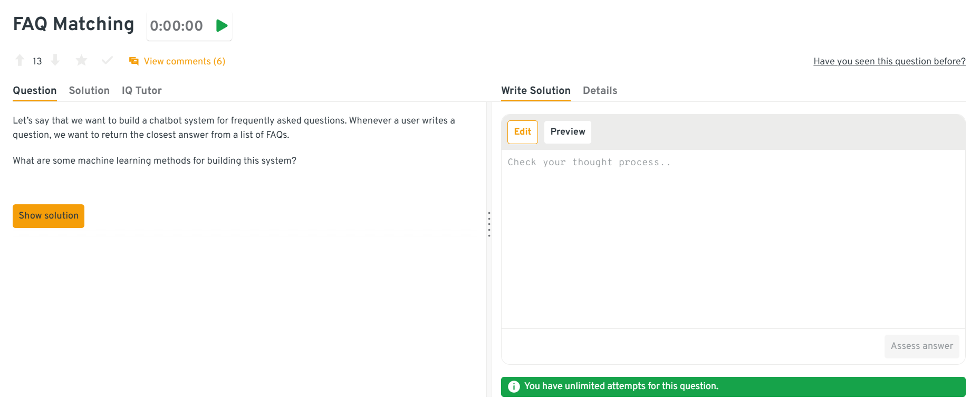
Task: Open the Details tab
Action: [x=600, y=90]
